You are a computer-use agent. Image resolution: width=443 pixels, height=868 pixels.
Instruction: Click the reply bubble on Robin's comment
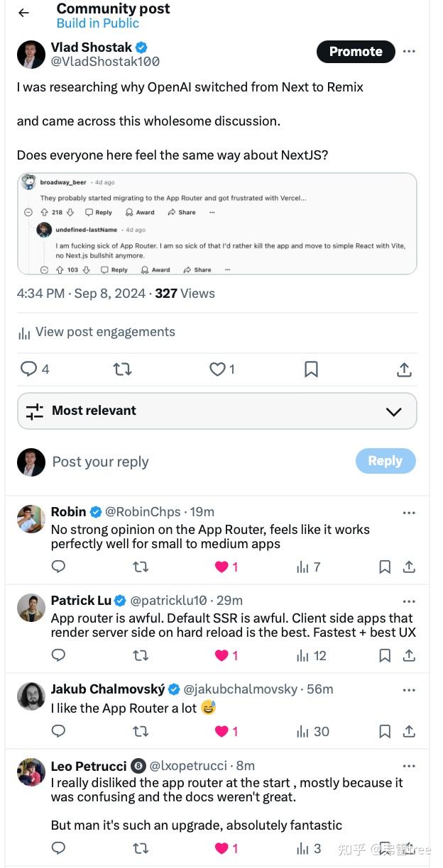(x=58, y=566)
